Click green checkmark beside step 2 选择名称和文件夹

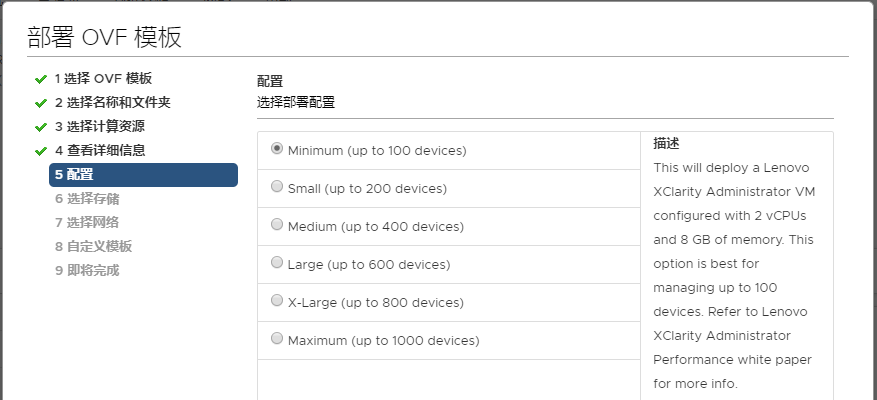[x=40, y=103]
